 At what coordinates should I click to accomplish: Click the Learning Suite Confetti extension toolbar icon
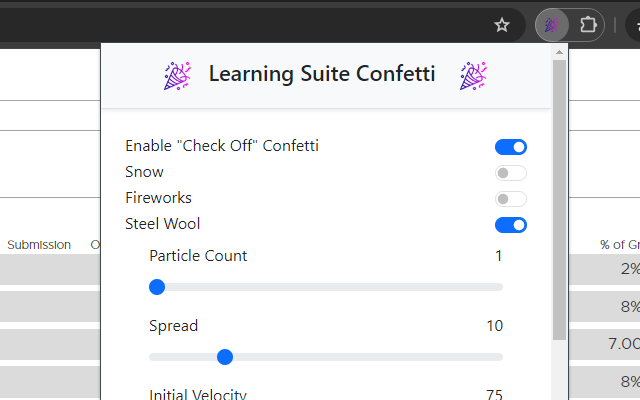(x=551, y=25)
